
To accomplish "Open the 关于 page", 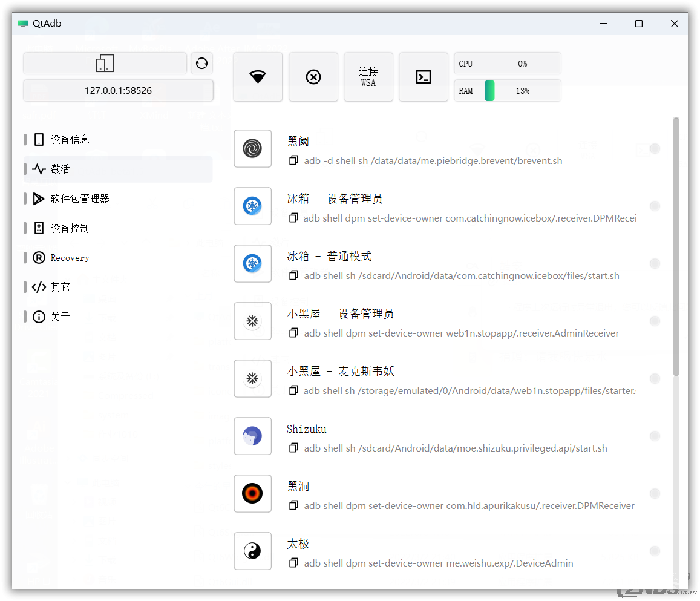I will tap(118, 317).
